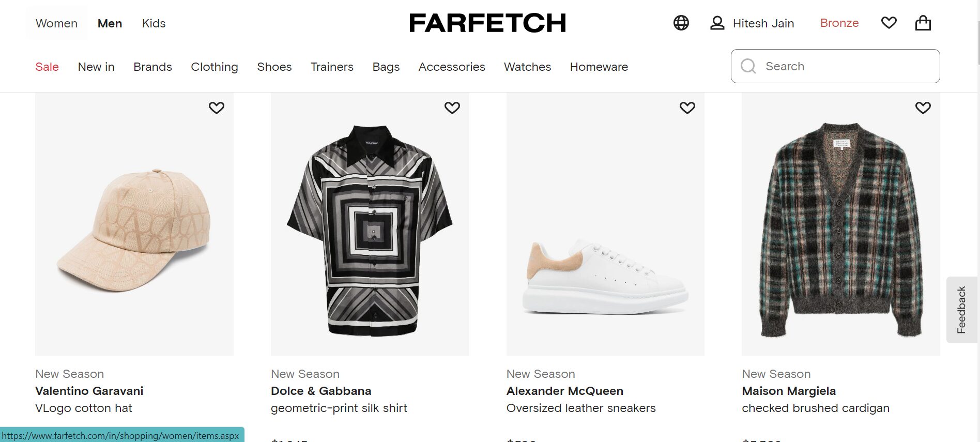The height and width of the screenshot is (442, 980).
Task: Click inside the Search input field
Action: 827,66
